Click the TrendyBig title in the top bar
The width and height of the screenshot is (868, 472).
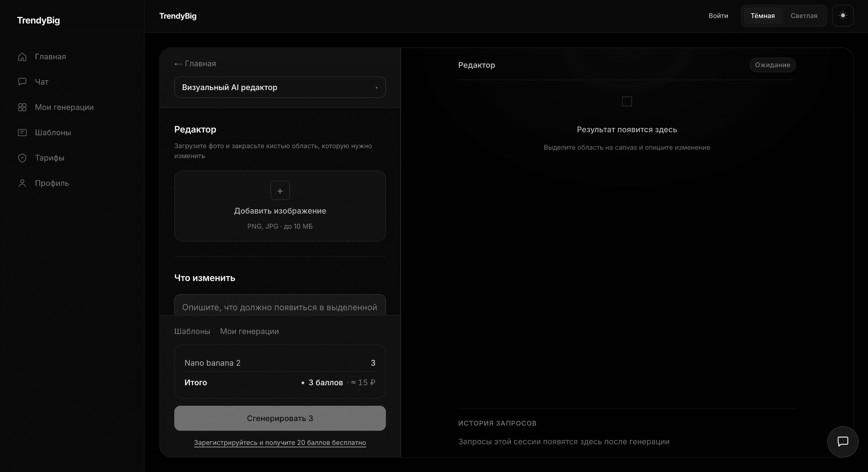click(178, 16)
